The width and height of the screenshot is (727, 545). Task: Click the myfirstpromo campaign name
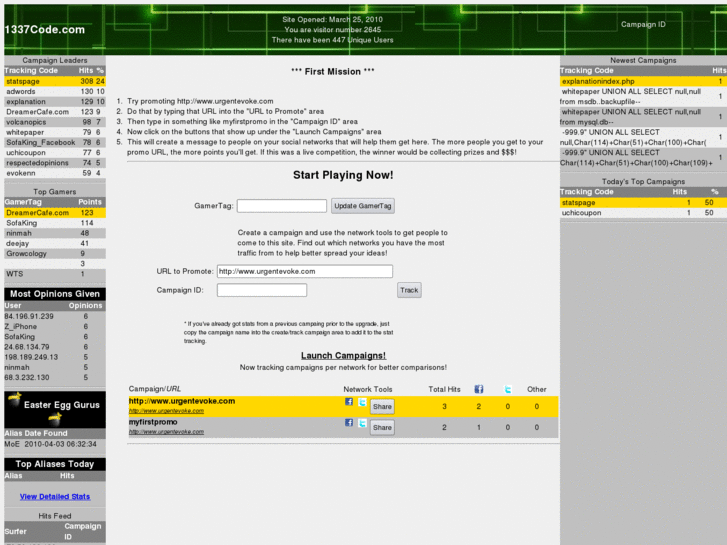153,422
